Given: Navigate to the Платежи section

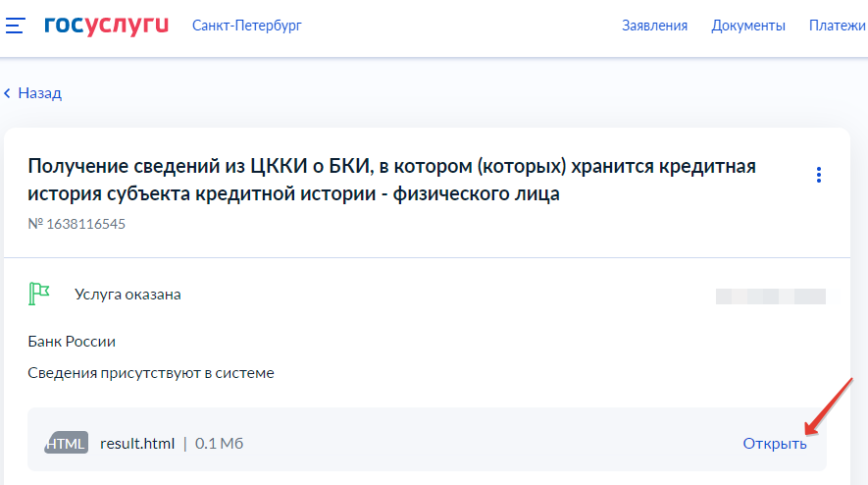Looking at the screenshot, I should pyautogui.click(x=837, y=26).
